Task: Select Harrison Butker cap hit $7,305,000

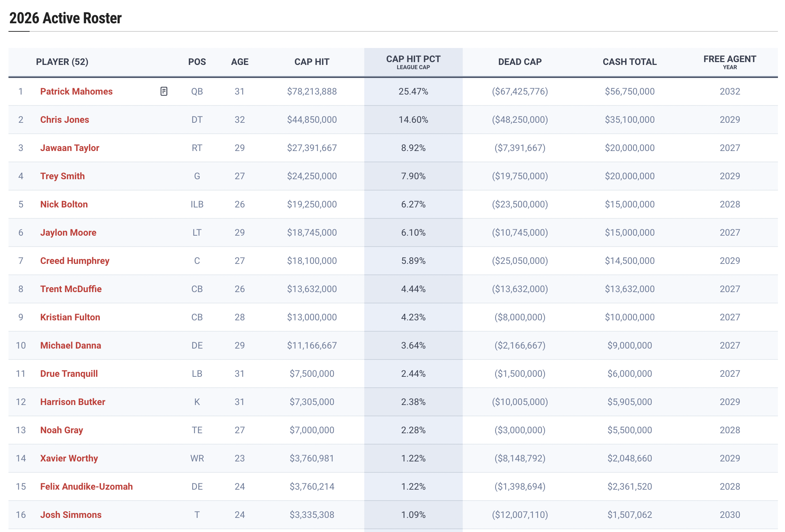Action: (x=312, y=402)
